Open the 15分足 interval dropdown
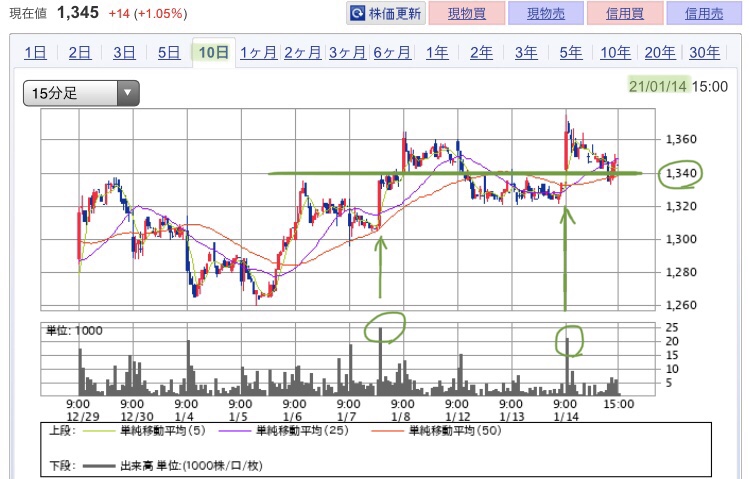 81,93
